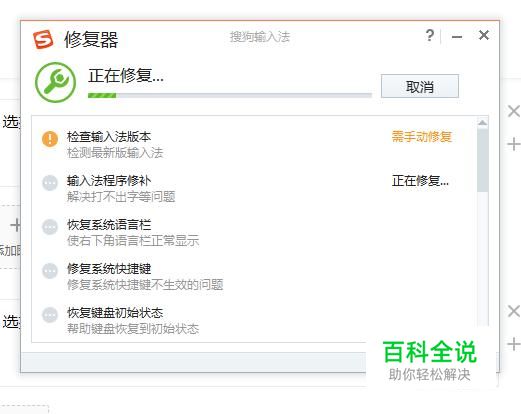This screenshot has height=414, width=521.
Task: Click the list scrollbar thumb
Action: 482,160
